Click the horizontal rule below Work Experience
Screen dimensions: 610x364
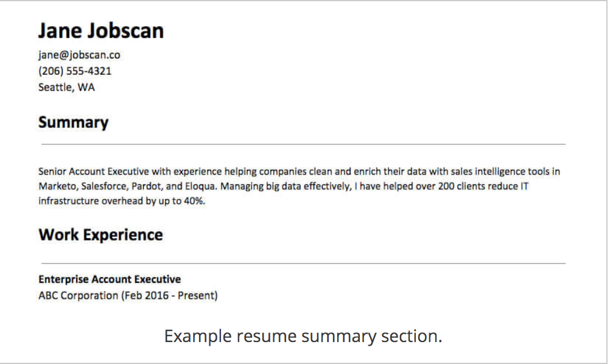pos(303,264)
